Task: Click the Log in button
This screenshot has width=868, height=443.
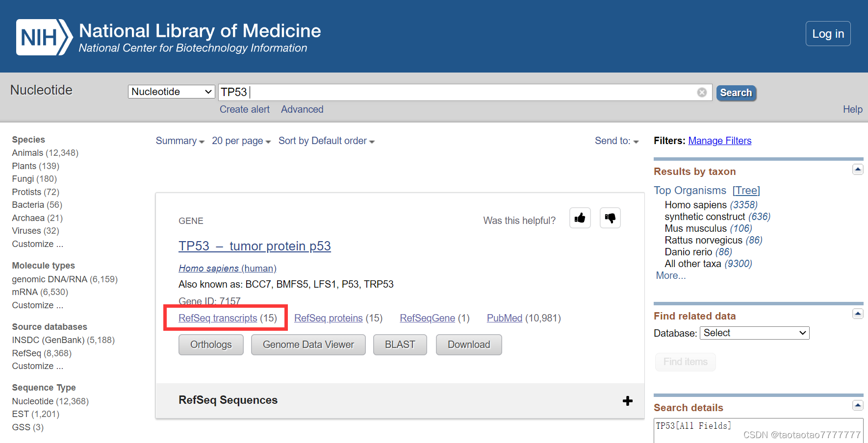Action: pyautogui.click(x=828, y=34)
